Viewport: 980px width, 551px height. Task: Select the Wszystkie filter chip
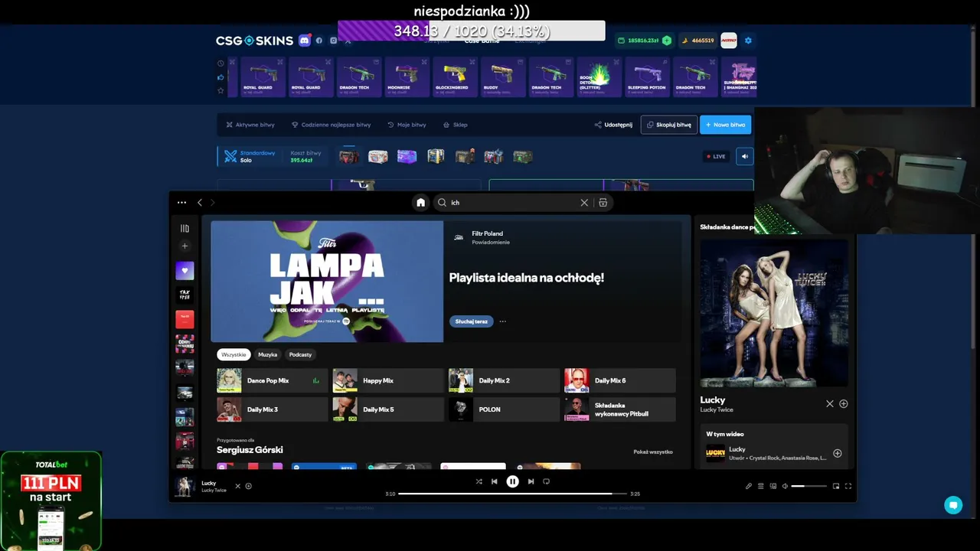[234, 354]
